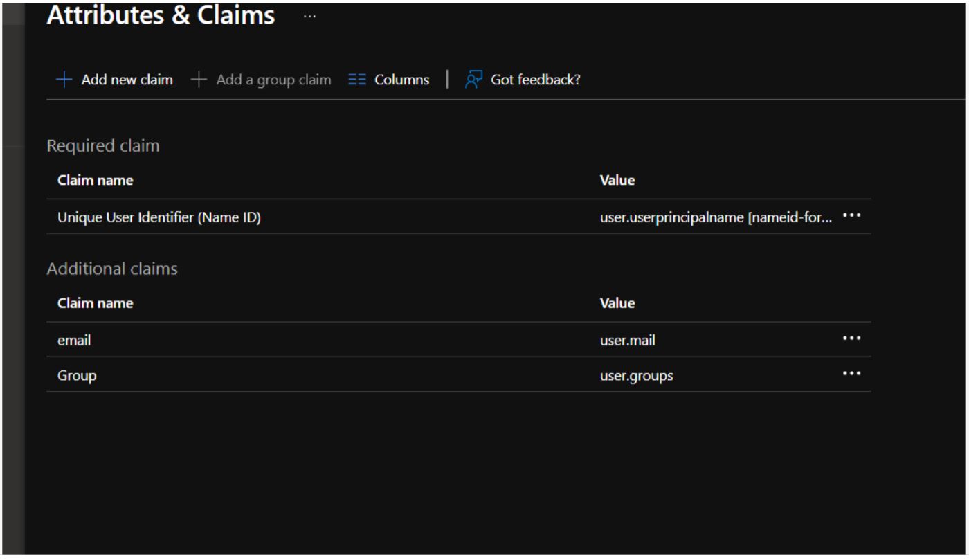Expand options for the user.groups claim row

pos(852,374)
